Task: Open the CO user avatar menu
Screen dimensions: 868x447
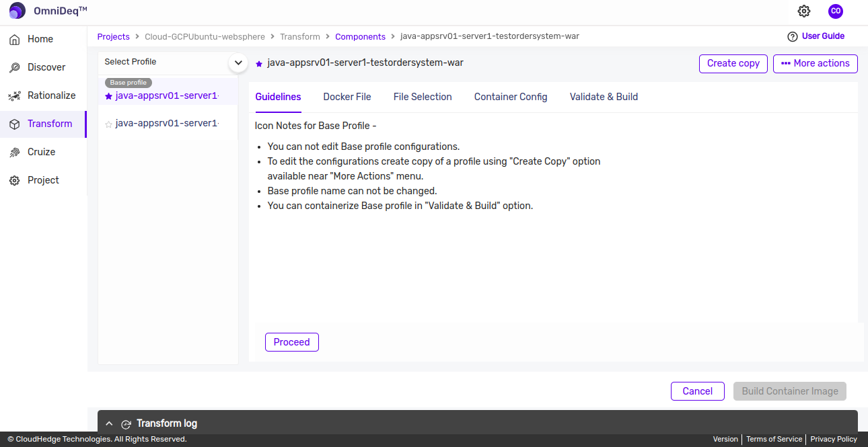Action: (836, 11)
